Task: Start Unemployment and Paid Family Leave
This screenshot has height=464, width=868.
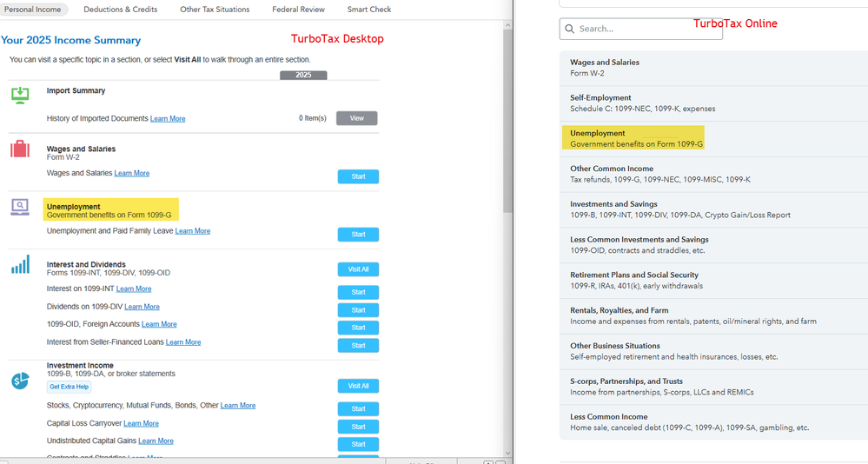Action: (x=358, y=235)
